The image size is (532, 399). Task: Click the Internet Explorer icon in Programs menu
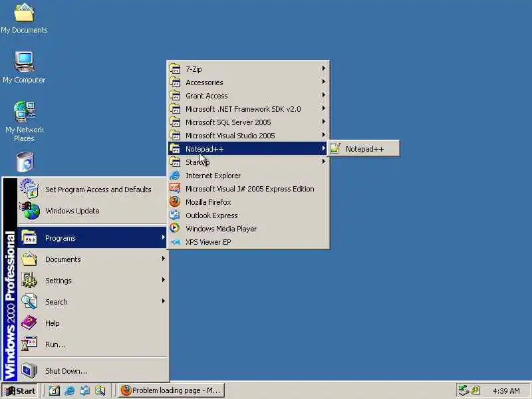tap(175, 175)
